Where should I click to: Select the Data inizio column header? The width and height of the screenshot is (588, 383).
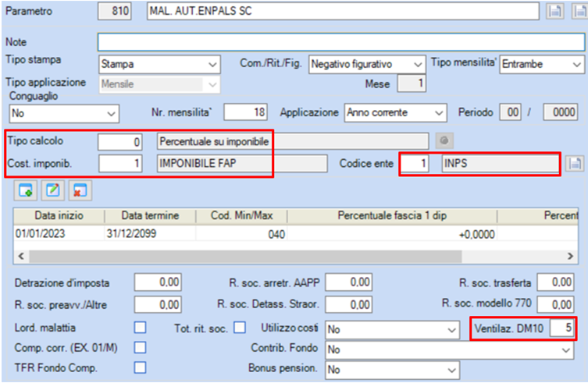pyautogui.click(x=59, y=216)
